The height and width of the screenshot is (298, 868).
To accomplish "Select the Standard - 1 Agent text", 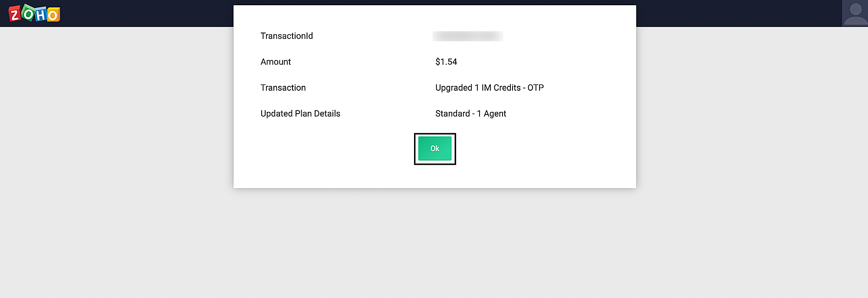I will (470, 114).
